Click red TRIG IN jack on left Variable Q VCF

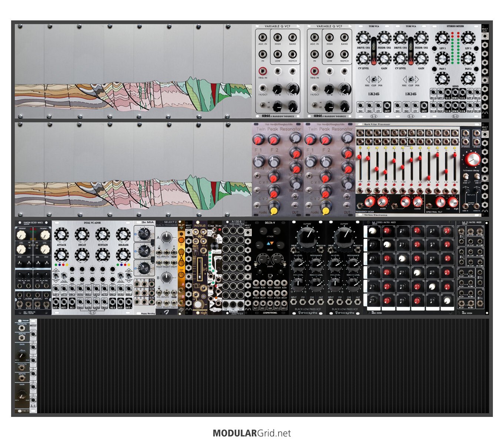coord(263,70)
